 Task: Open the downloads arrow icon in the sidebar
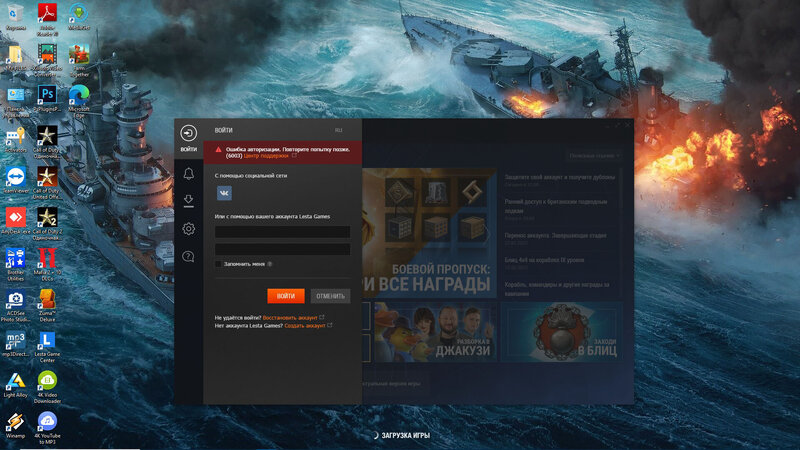pos(188,201)
